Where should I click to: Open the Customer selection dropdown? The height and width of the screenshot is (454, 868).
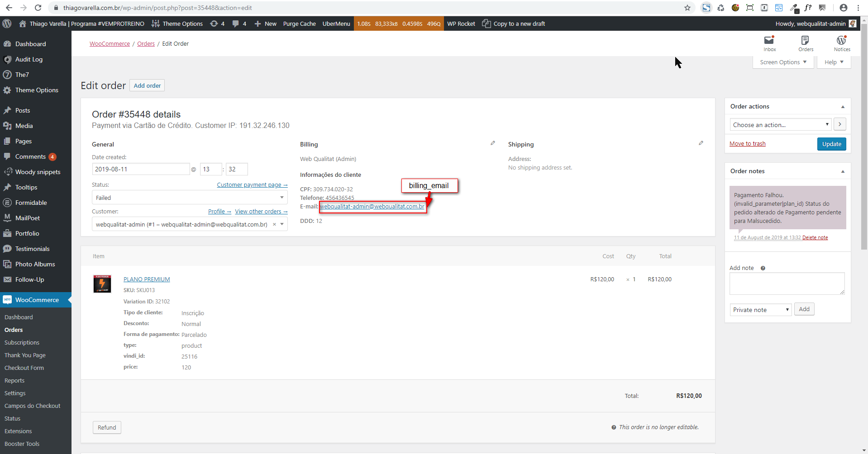(x=190, y=224)
